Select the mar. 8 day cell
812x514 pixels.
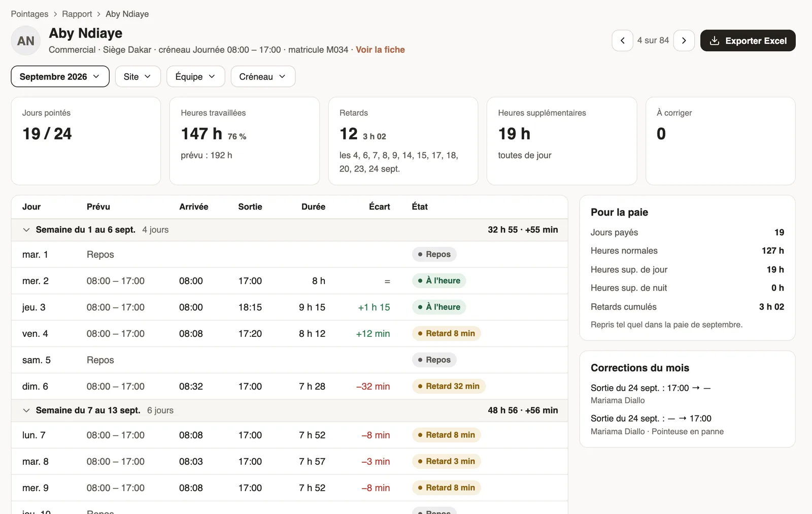[36, 462]
